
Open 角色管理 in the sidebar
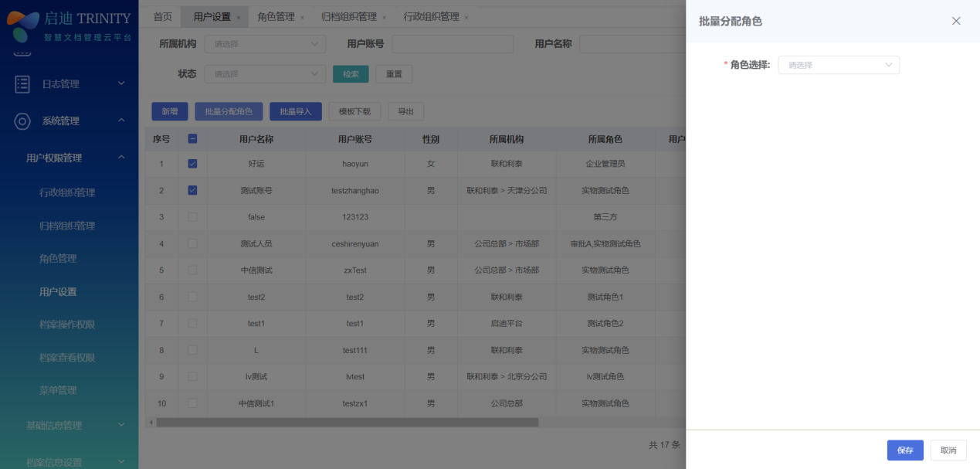tap(58, 259)
